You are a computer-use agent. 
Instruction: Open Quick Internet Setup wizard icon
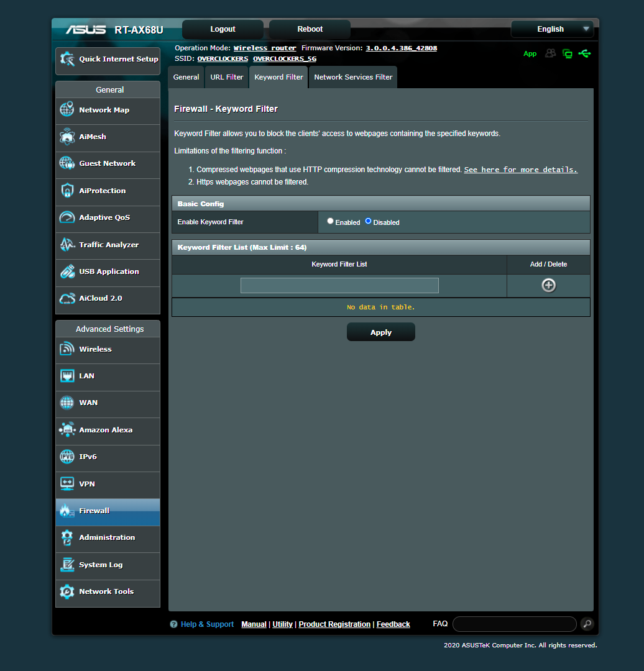point(67,59)
